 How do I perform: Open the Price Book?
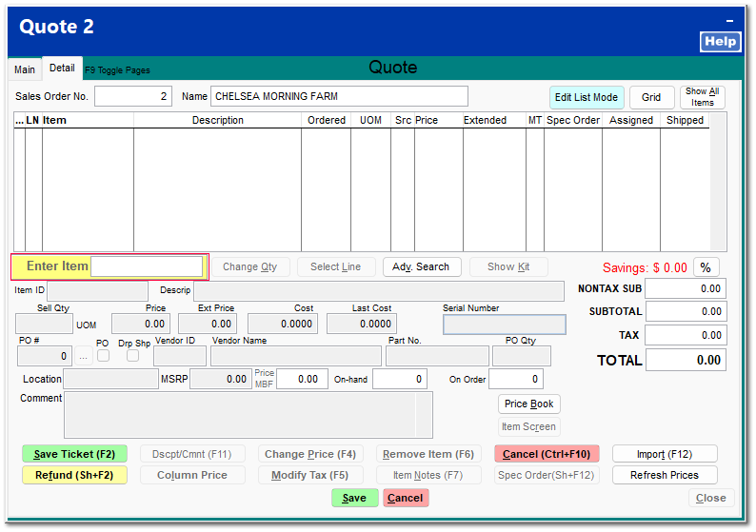[x=528, y=404]
